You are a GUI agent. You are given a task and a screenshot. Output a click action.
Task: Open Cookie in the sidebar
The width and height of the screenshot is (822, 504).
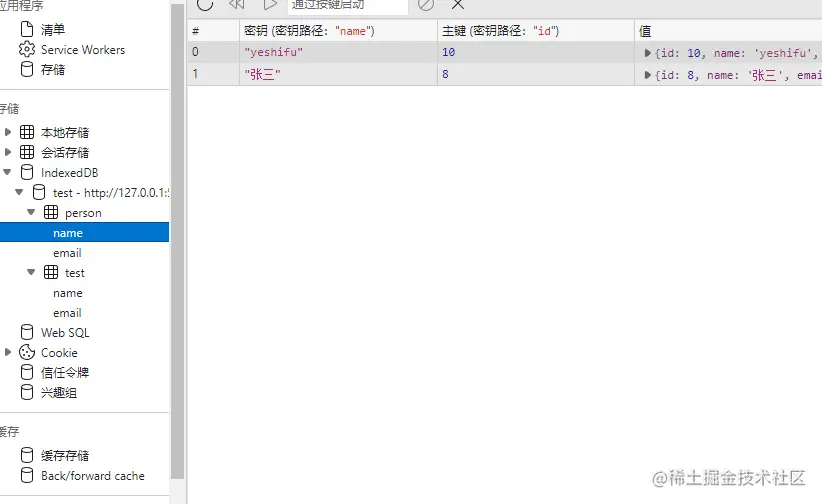[59, 352]
